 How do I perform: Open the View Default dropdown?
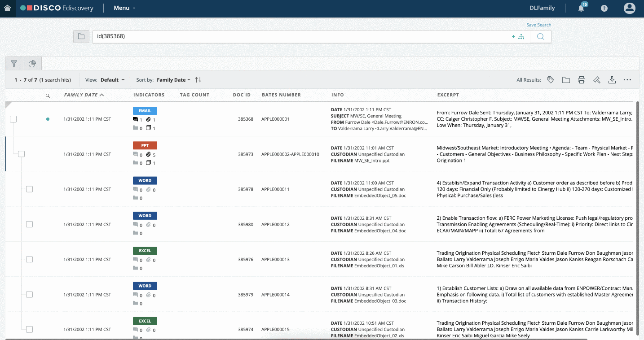(112, 80)
